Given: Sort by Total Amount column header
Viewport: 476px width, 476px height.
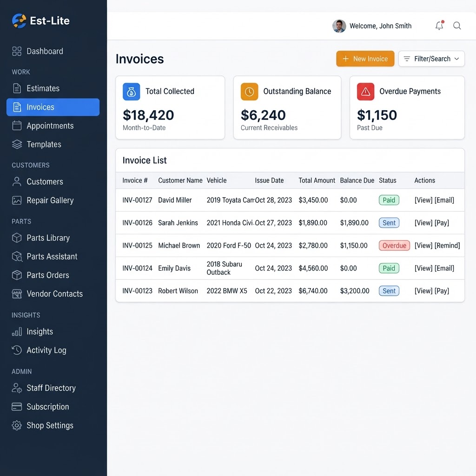Looking at the screenshot, I should (x=317, y=180).
